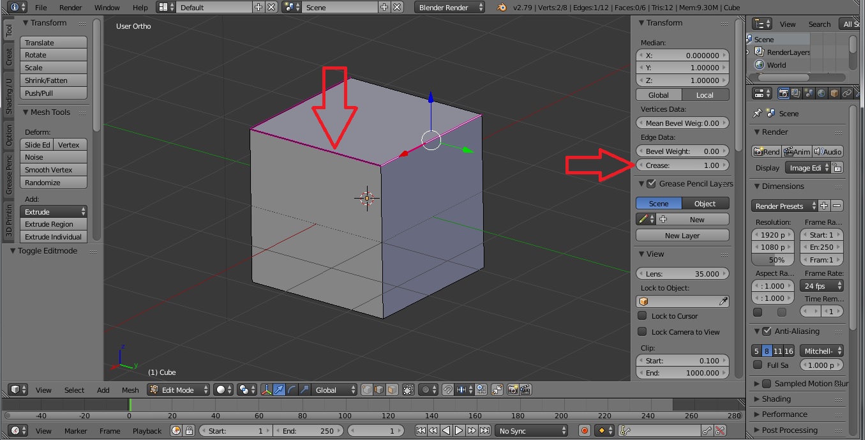The image size is (868, 440).
Task: Click the Extrude Region button
Action: (x=54, y=224)
